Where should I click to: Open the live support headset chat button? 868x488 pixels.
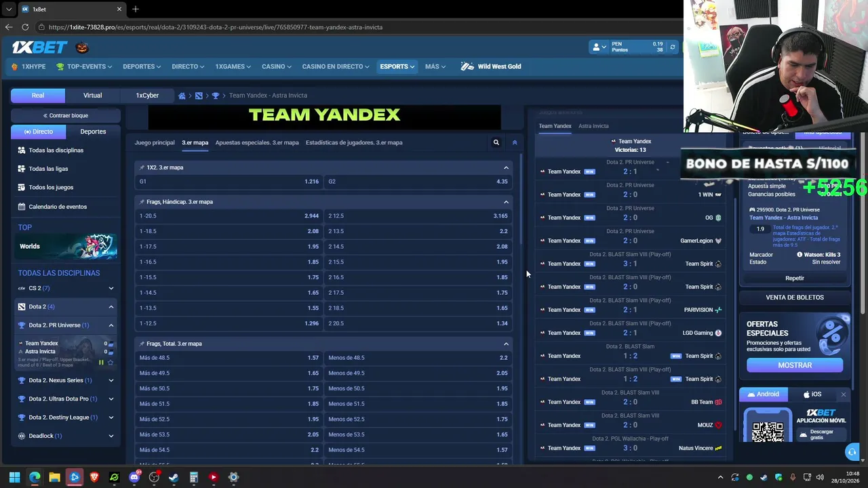(852, 452)
